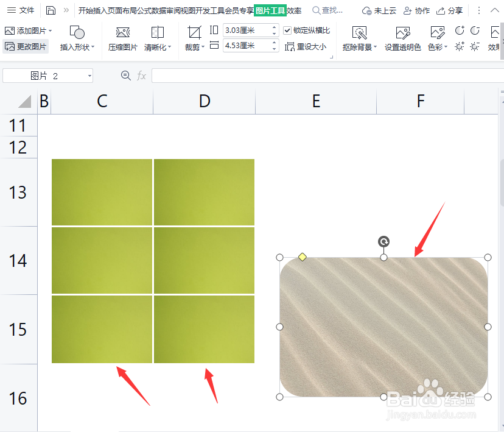Click the 插入形状 shape icon
The image size is (504, 432).
click(77, 32)
